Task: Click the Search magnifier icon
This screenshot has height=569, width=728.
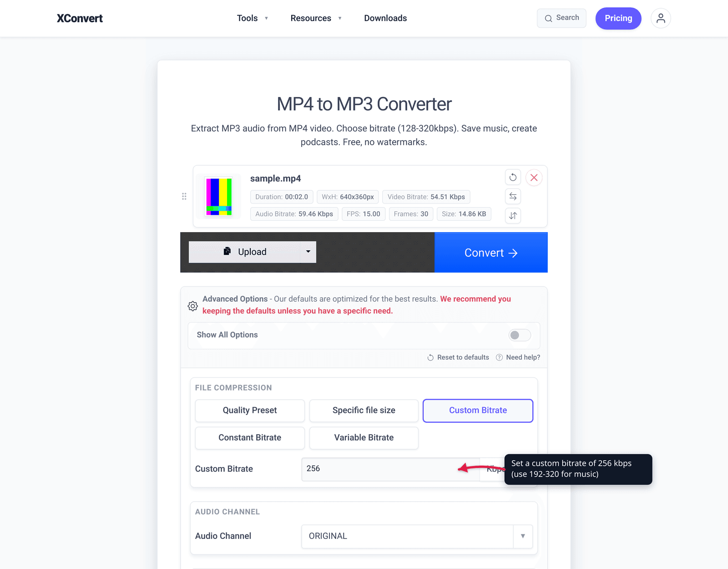Action: 549,18
